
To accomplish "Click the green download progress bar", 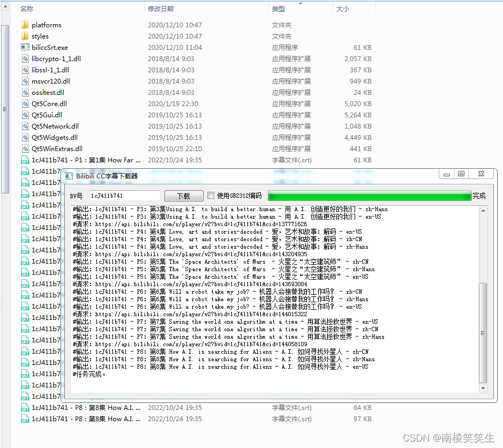I will (x=370, y=196).
